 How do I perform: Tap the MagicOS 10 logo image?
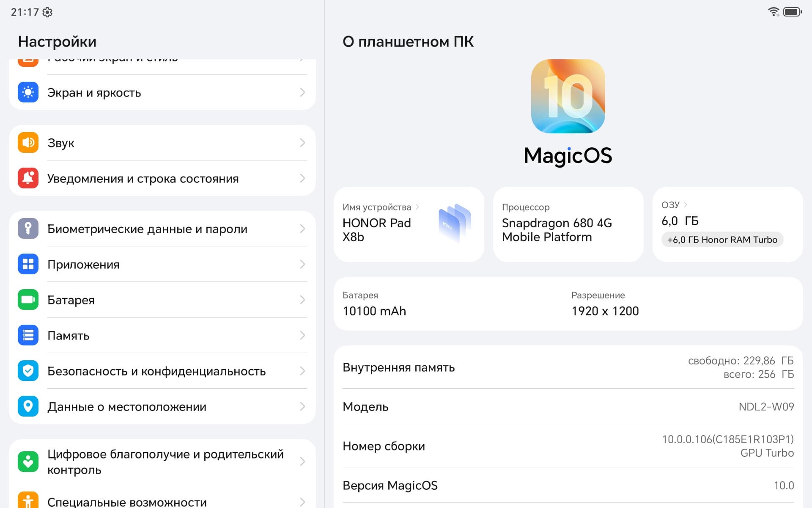coord(568,97)
